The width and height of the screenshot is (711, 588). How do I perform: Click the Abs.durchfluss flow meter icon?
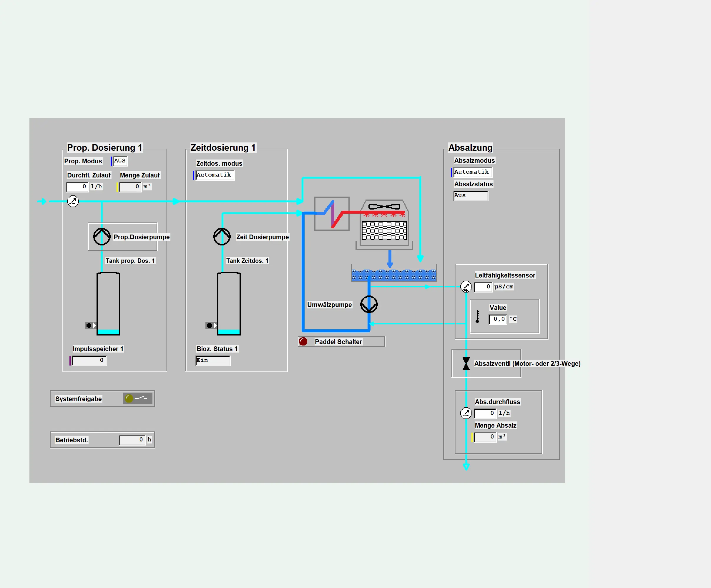point(466,413)
